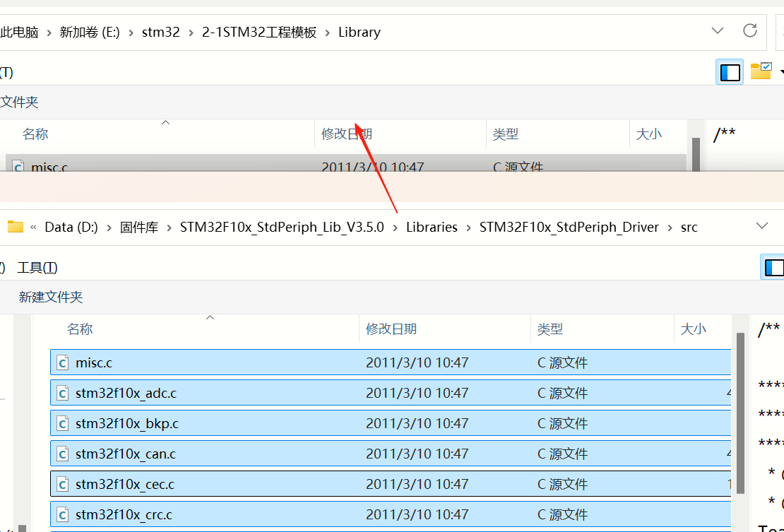The width and height of the screenshot is (784, 532).
Task: Sort top window by 类型 column
Action: coord(506,134)
